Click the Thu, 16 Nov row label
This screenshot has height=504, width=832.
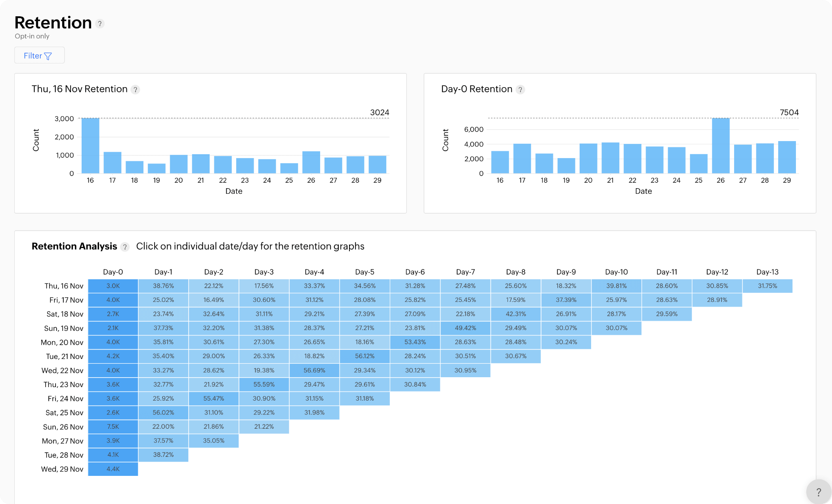64,286
